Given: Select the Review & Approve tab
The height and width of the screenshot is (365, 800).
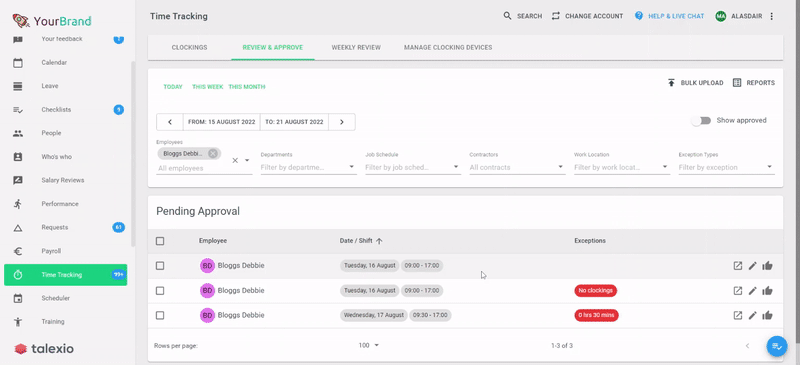Looking at the screenshot, I should click(x=273, y=47).
